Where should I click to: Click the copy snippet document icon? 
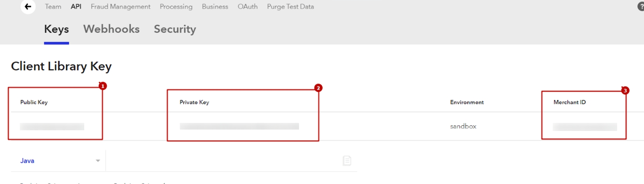[x=347, y=160]
